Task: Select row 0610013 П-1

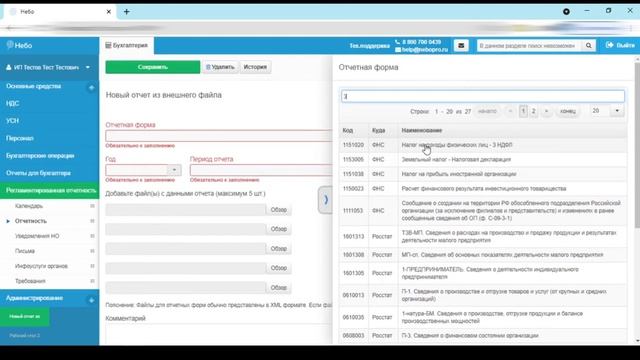Action: (483, 296)
